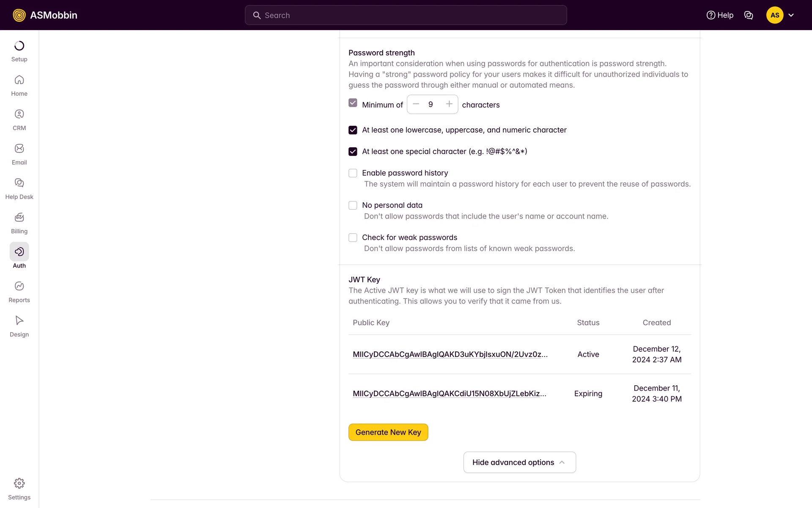
Task: Check the No personal data option
Action: 353,205
